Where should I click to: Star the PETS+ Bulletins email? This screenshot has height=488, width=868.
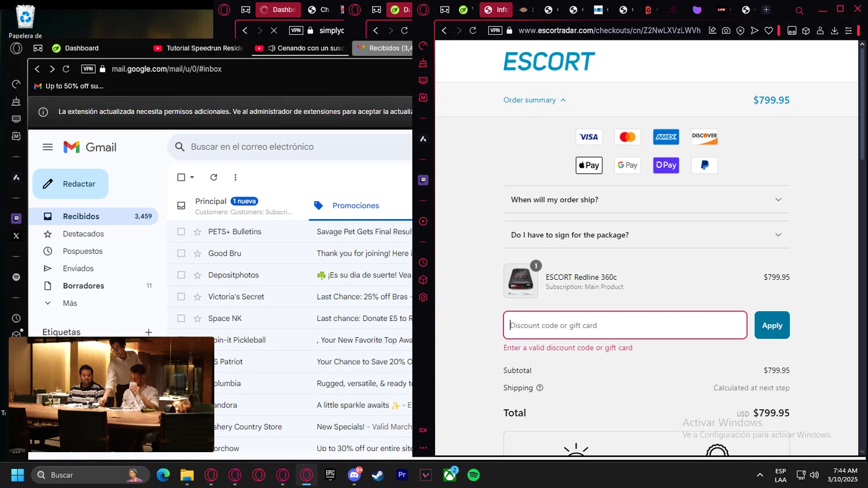click(197, 232)
